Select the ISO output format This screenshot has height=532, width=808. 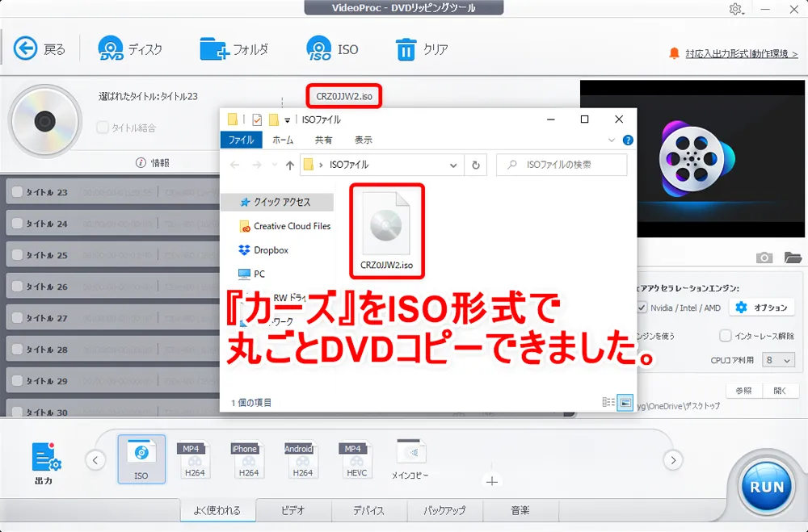(x=141, y=459)
